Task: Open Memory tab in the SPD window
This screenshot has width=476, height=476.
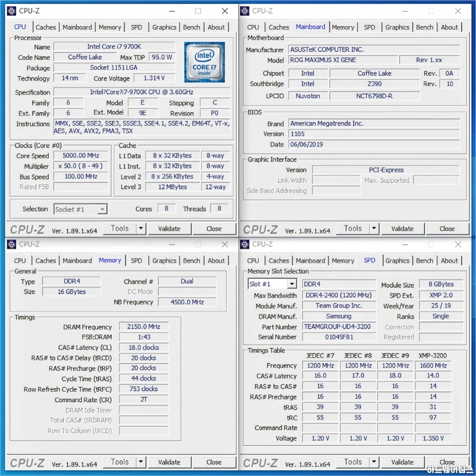Action: click(343, 261)
